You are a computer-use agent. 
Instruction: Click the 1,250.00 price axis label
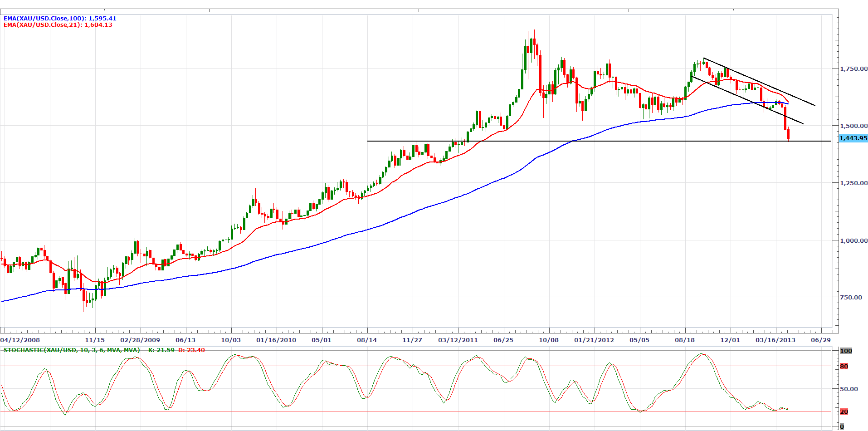point(853,183)
